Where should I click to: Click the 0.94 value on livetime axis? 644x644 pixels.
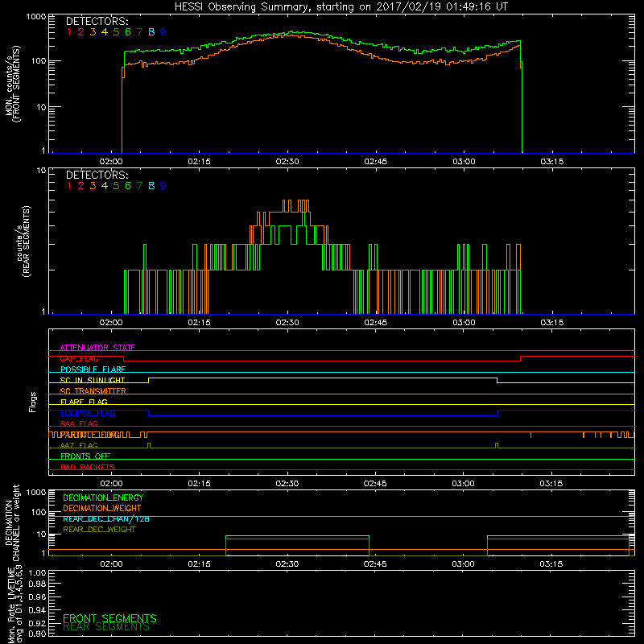37,610
